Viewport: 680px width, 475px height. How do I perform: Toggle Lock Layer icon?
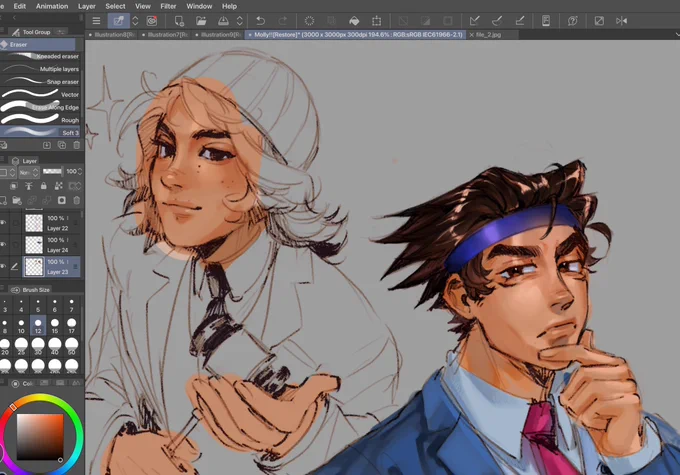(x=43, y=186)
